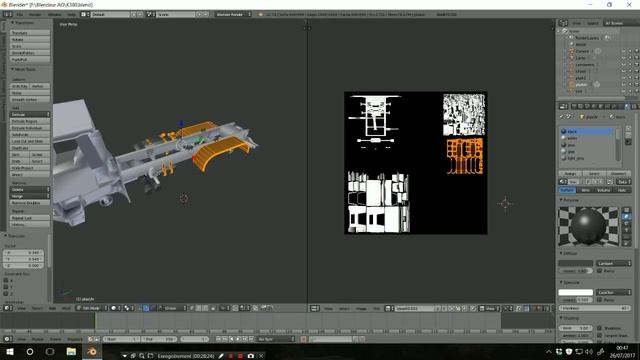The image size is (640, 360).
Task: Open the 3D viewport editor type selector
Action: 8,308
